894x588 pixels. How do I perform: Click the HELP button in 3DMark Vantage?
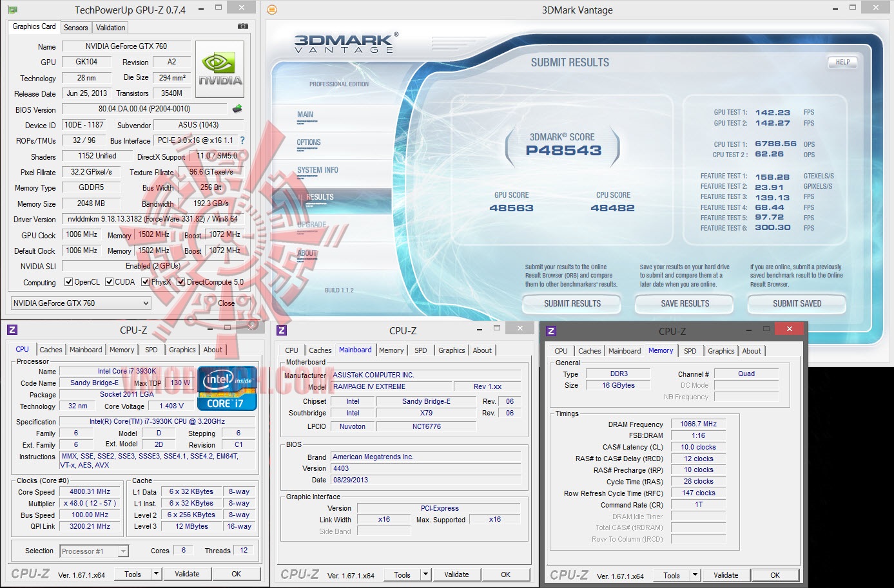(843, 62)
